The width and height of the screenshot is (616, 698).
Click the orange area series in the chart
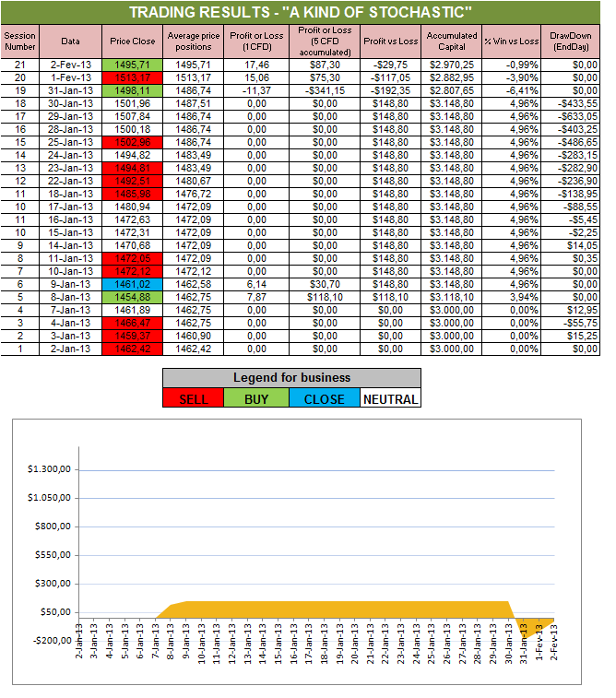click(x=338, y=609)
